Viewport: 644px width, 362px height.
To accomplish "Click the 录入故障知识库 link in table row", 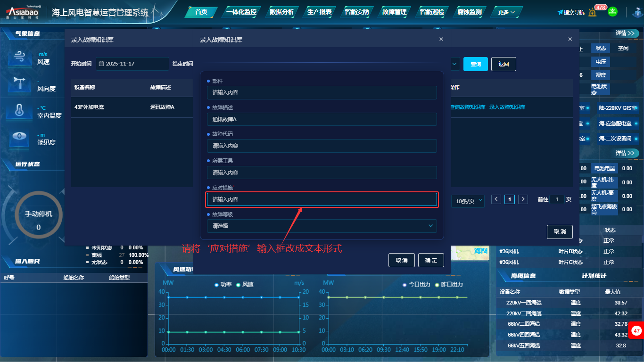I will (x=507, y=107).
